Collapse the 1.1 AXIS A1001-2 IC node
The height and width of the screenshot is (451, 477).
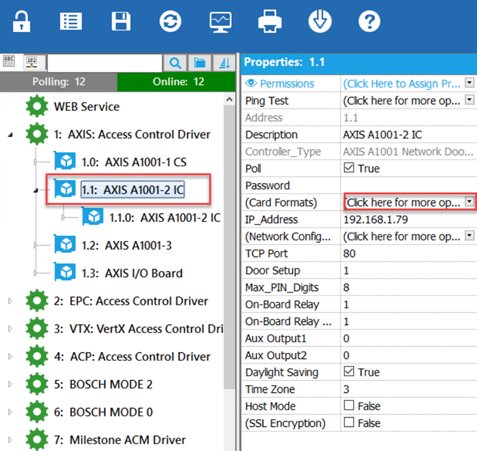[x=36, y=190]
